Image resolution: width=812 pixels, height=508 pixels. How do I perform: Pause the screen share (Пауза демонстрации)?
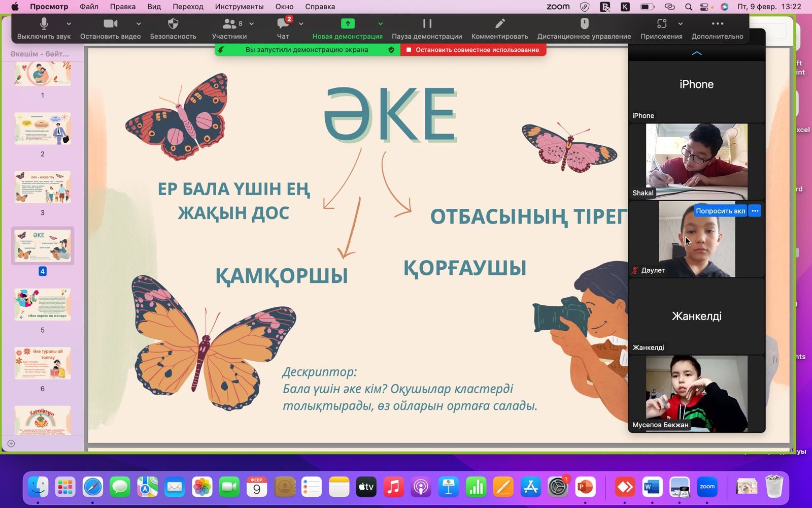click(x=427, y=24)
